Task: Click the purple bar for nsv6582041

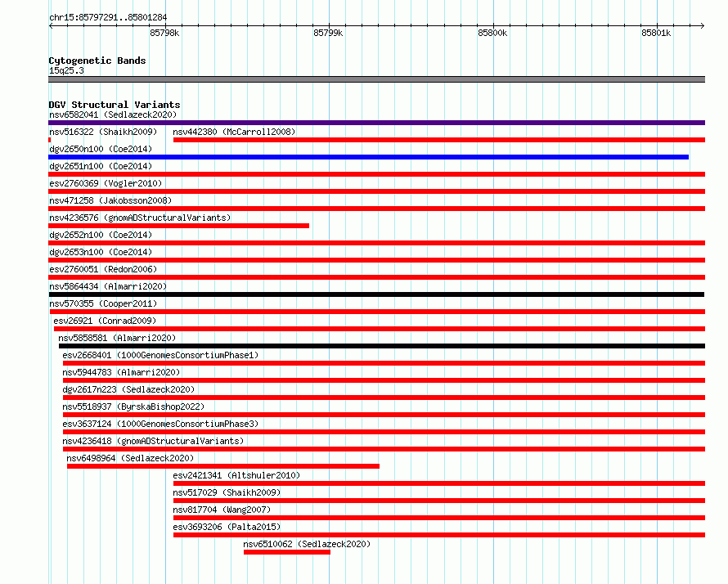Action: 376,123
